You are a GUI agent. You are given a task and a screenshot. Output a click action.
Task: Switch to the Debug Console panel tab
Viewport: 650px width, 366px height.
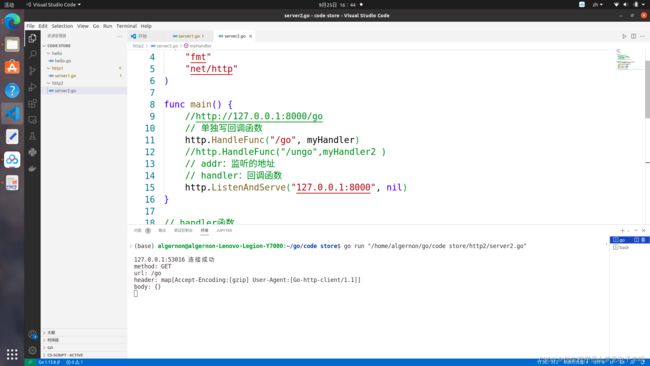tap(183, 230)
